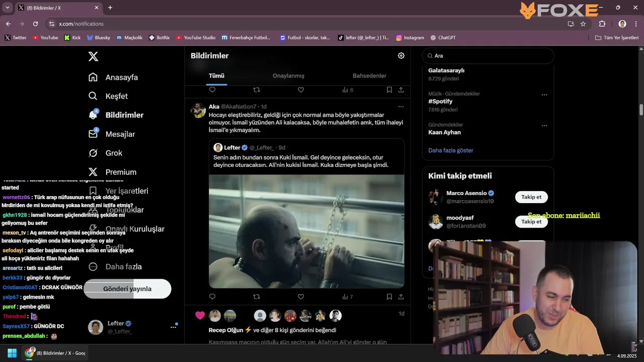View analytics of Aka's tweet showing 7
The image size is (644, 362).
click(348, 297)
